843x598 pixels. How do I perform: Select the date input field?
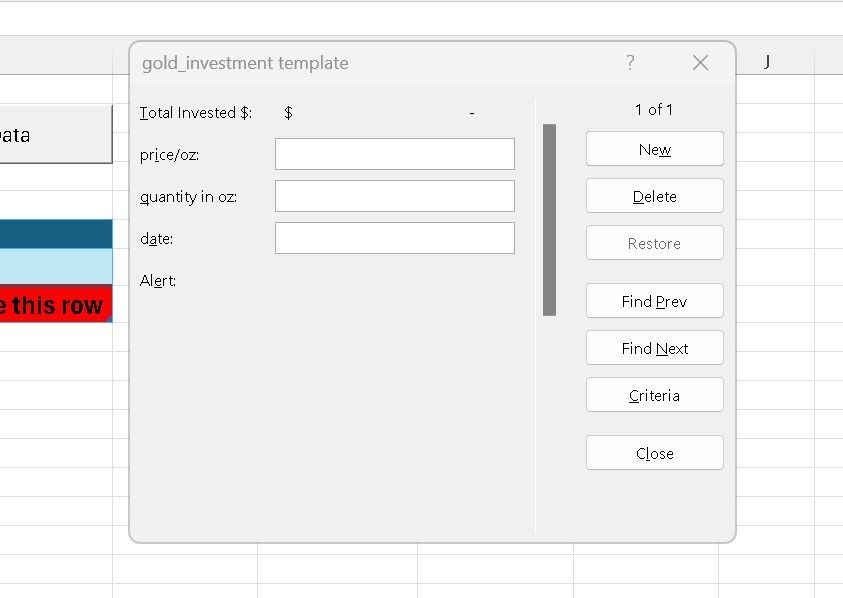pyautogui.click(x=394, y=237)
